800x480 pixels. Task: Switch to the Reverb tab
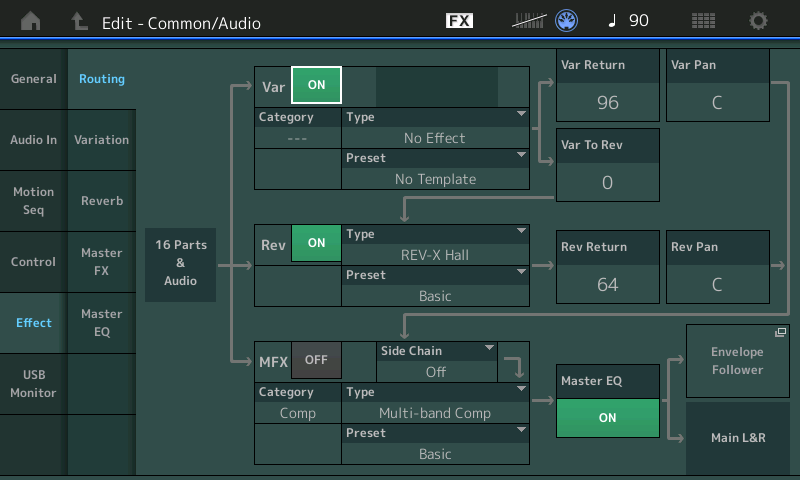[102, 201]
